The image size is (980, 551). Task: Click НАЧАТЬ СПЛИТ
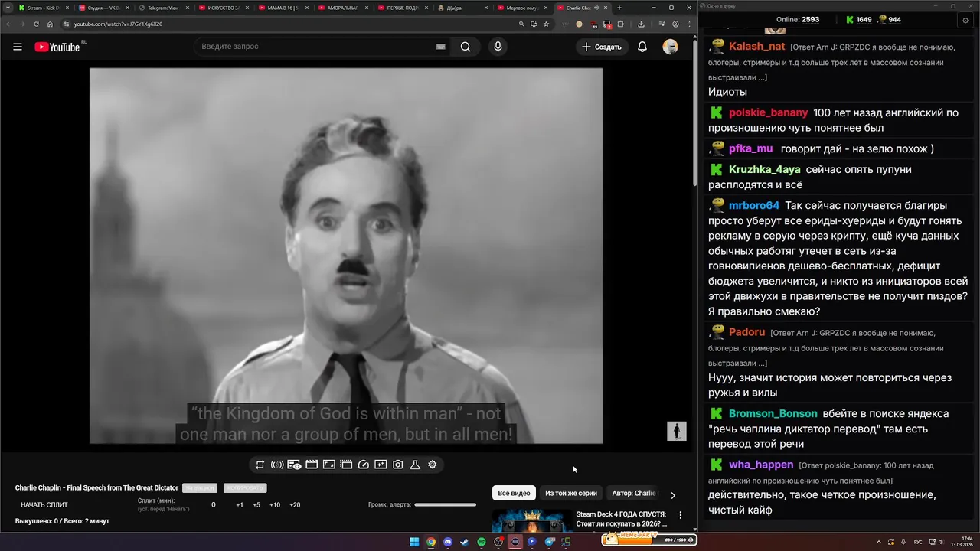(44, 505)
